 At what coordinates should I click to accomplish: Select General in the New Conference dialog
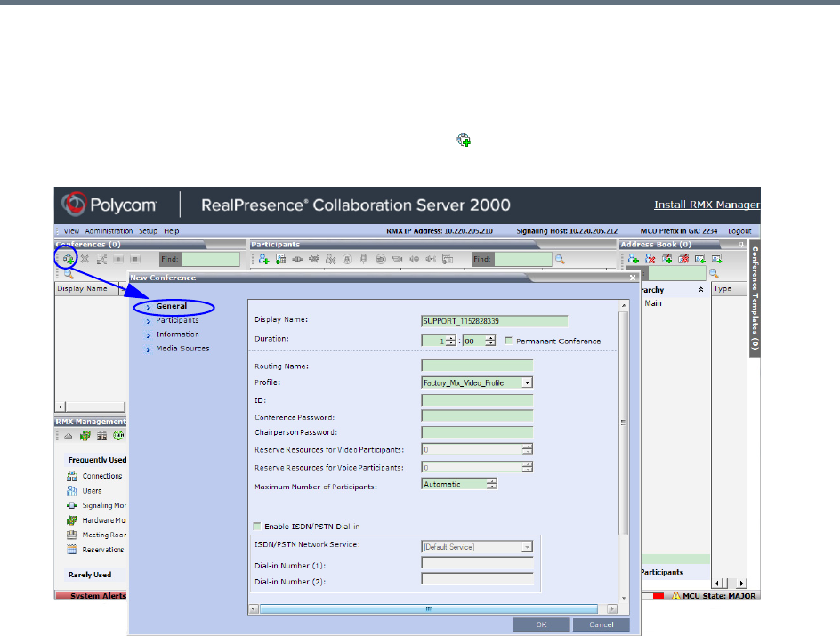pos(172,306)
